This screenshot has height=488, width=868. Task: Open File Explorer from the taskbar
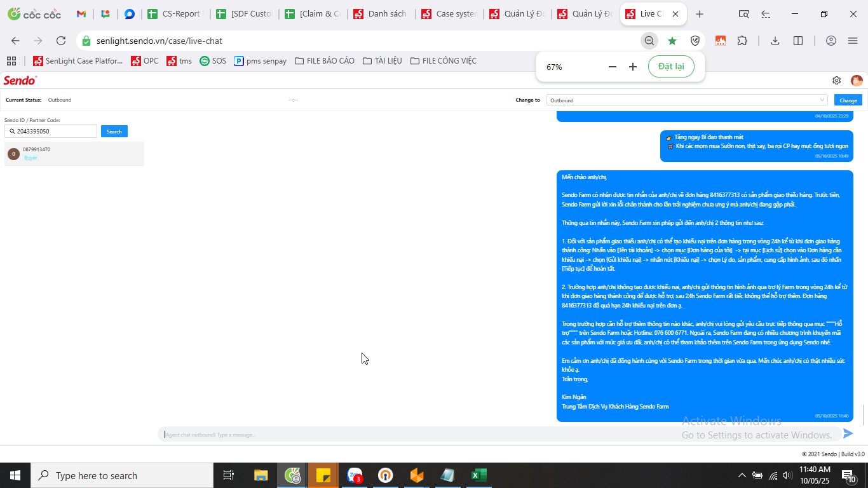[x=261, y=475]
